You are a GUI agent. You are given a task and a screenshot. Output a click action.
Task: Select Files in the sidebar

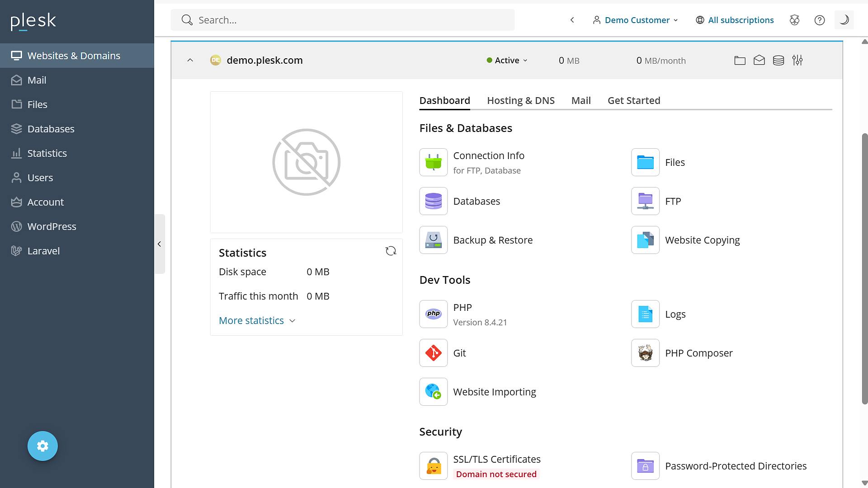click(x=77, y=104)
